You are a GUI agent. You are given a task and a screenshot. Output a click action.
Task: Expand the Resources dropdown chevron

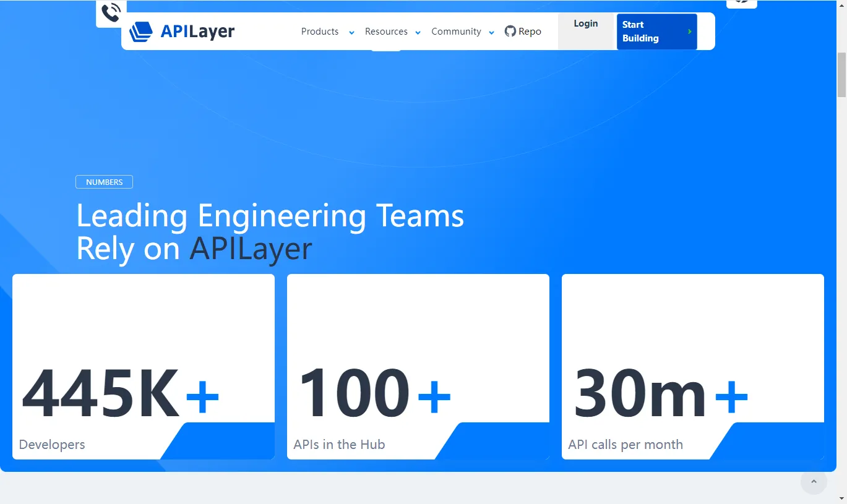[x=418, y=33]
